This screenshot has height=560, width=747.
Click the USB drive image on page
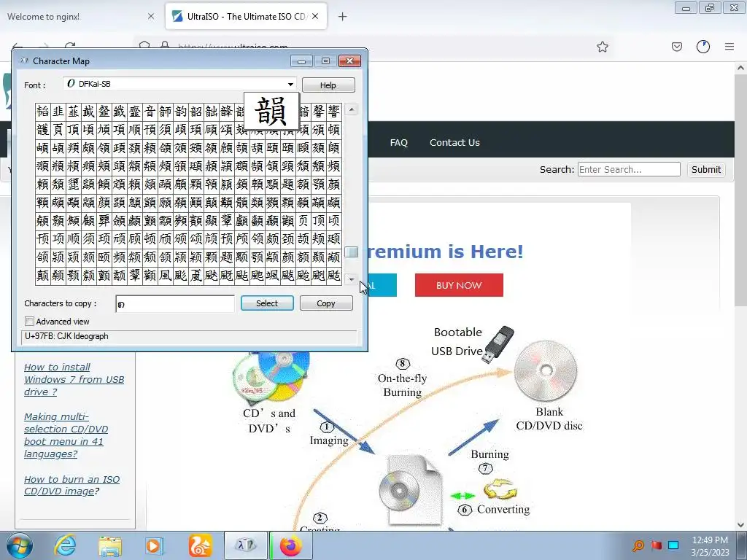coord(498,344)
